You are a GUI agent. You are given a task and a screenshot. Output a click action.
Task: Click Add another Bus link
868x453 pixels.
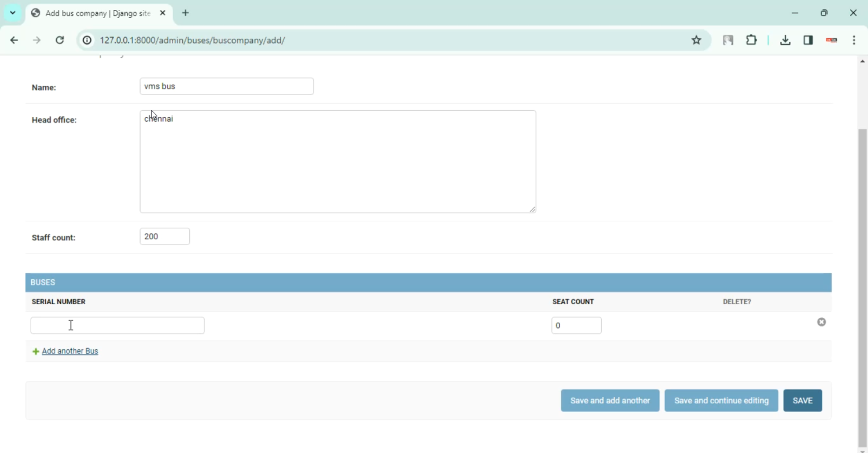pos(69,351)
